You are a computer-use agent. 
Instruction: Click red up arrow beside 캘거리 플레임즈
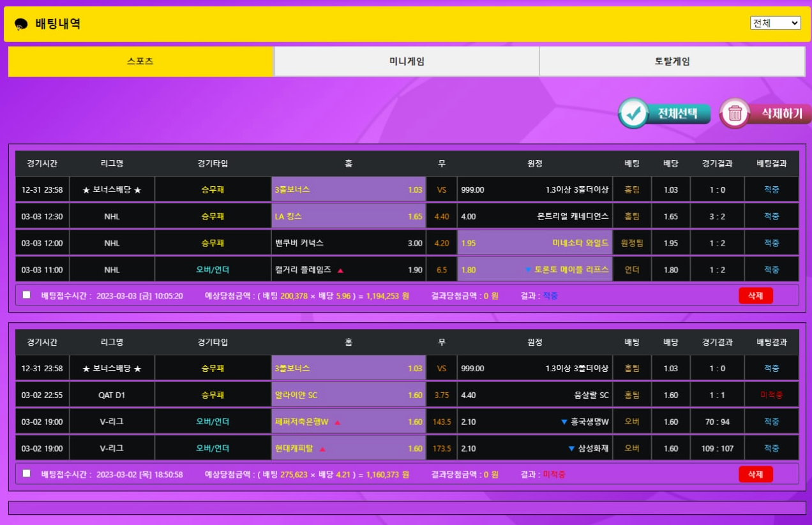[x=340, y=270]
